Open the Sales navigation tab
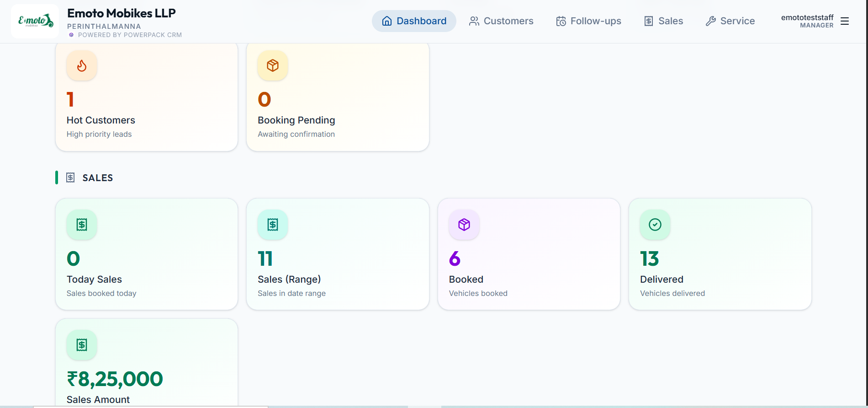Screen dimensions: 868x408 click(x=663, y=21)
